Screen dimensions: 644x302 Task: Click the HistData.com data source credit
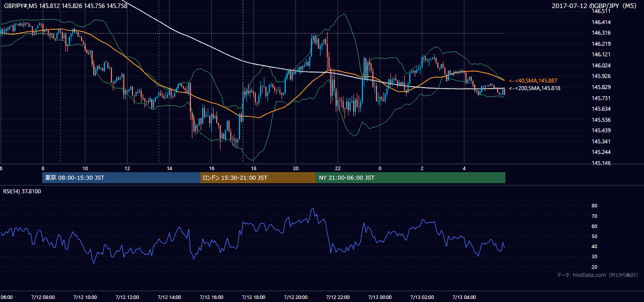pos(598,275)
